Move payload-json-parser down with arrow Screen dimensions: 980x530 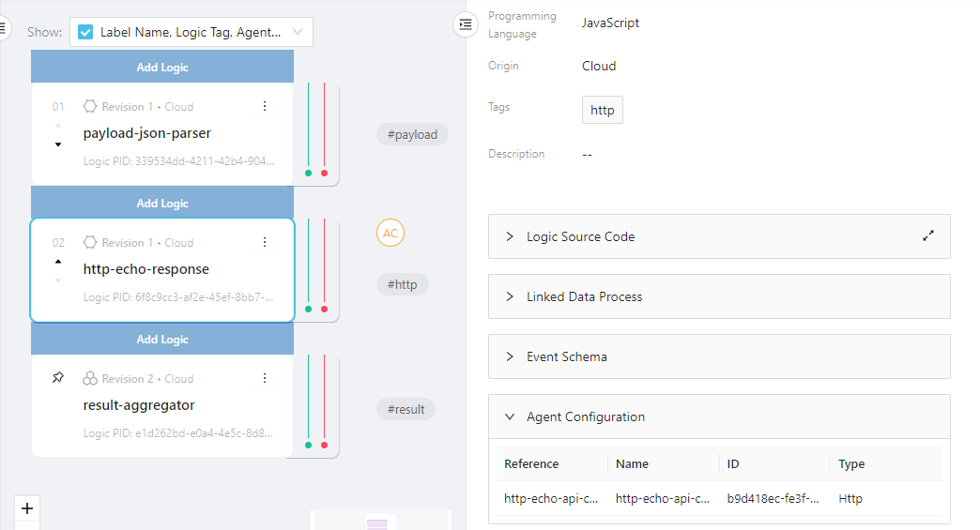point(58,144)
